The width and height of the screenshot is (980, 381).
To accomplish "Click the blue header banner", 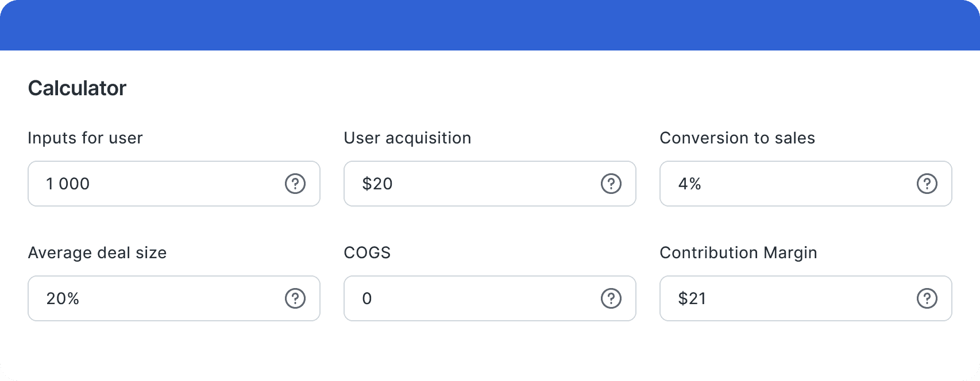I will [x=490, y=25].
